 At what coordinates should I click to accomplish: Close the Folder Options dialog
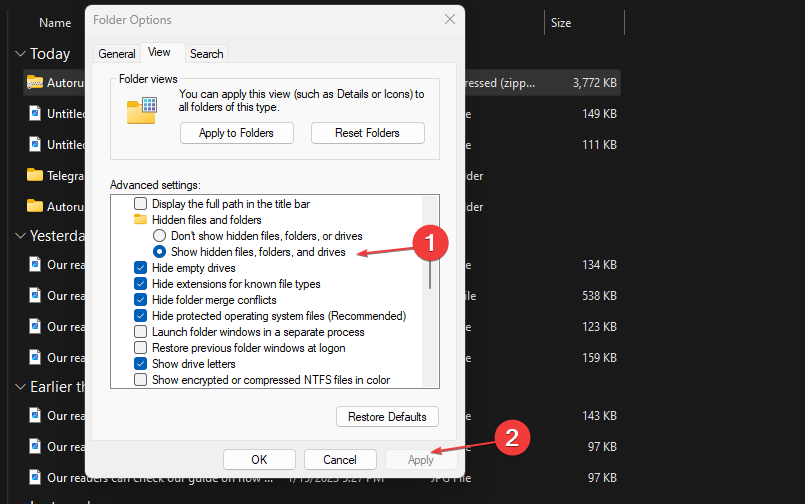coord(450,20)
